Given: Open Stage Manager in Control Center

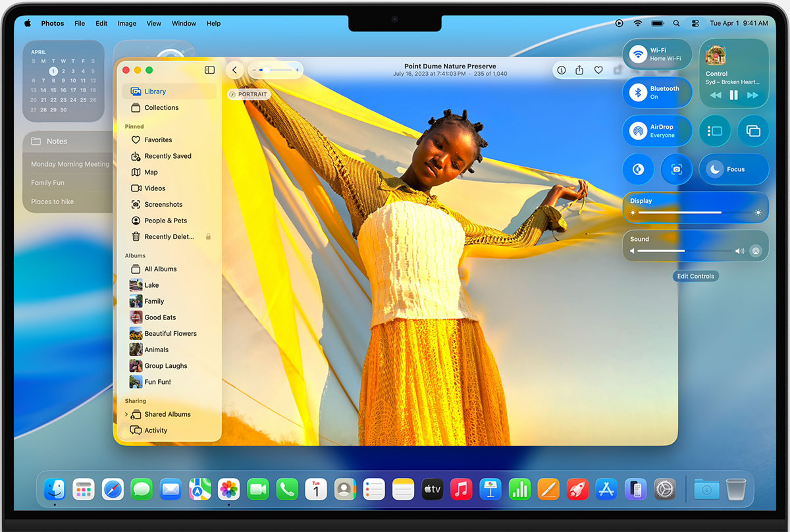Looking at the screenshot, I should (715, 131).
